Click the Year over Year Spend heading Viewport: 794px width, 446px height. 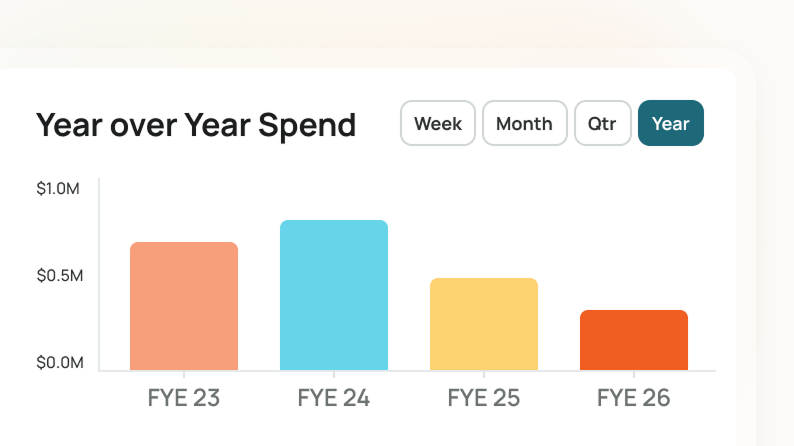pyautogui.click(x=196, y=125)
